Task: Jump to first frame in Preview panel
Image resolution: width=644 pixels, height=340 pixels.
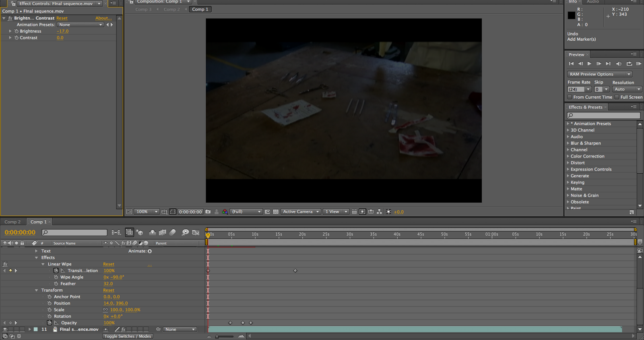Action: tap(571, 64)
